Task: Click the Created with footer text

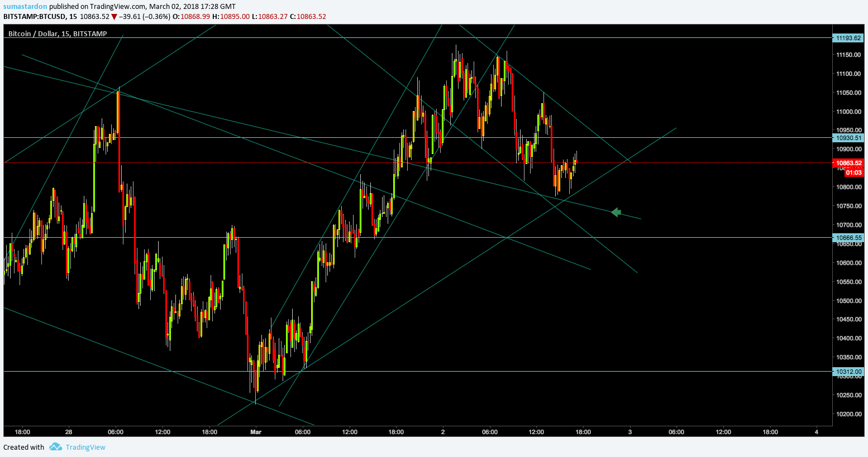Action: pos(23,447)
